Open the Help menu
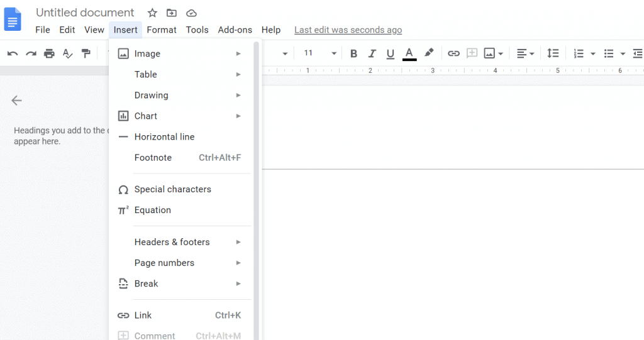Viewport: 644px width, 340px height. coord(271,30)
